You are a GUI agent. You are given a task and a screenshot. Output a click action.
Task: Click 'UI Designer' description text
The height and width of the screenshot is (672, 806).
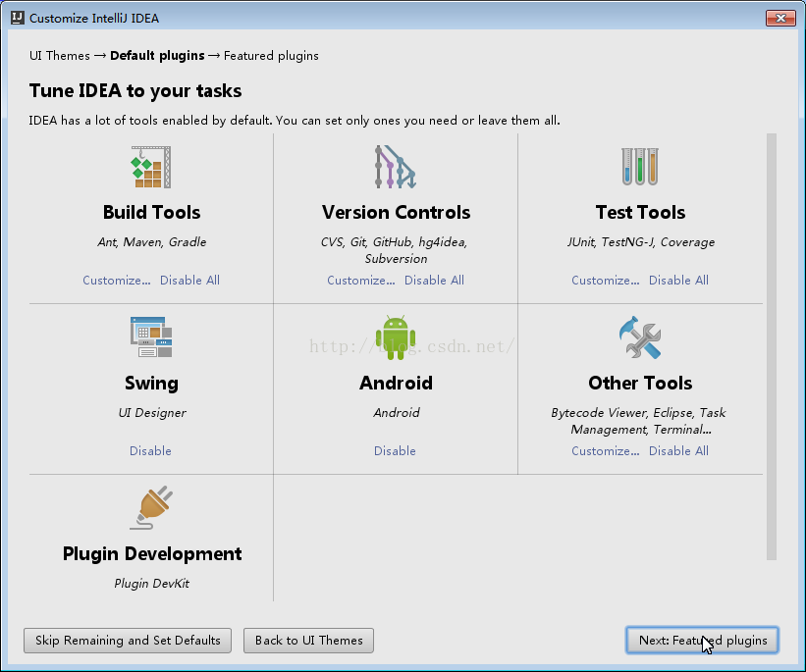(152, 413)
